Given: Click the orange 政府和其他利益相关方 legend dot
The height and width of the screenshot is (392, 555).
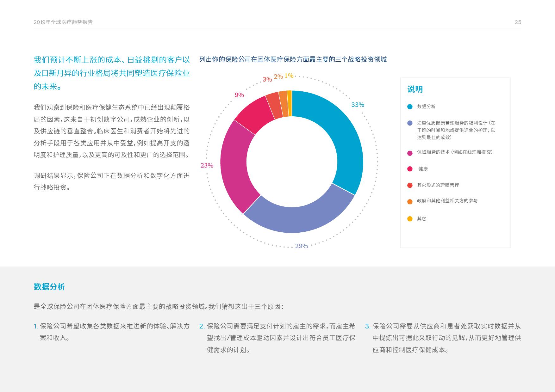Looking at the screenshot, I should pyautogui.click(x=410, y=201).
